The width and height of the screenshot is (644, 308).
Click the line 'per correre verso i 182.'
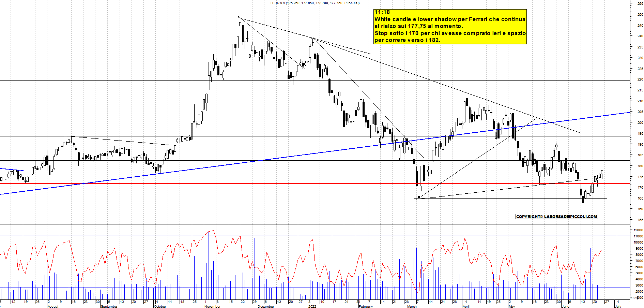click(x=407, y=40)
